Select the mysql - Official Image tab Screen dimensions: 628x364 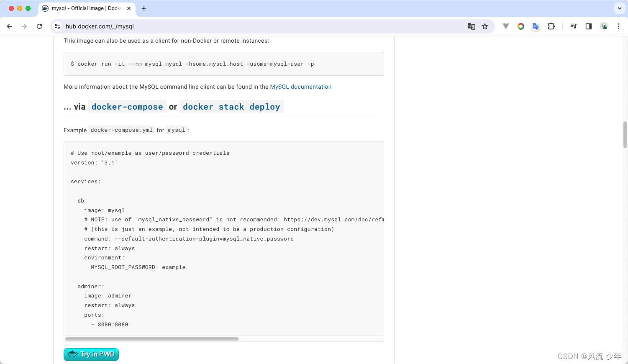pos(87,8)
